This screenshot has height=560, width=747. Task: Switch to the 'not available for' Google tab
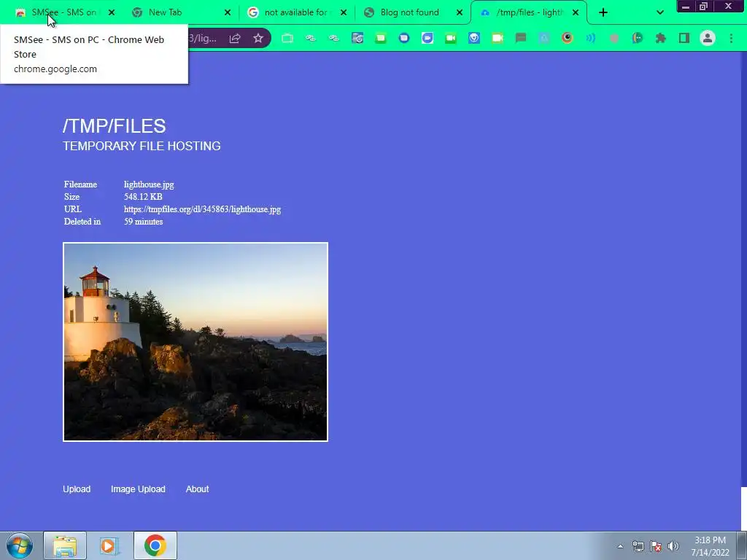point(295,12)
